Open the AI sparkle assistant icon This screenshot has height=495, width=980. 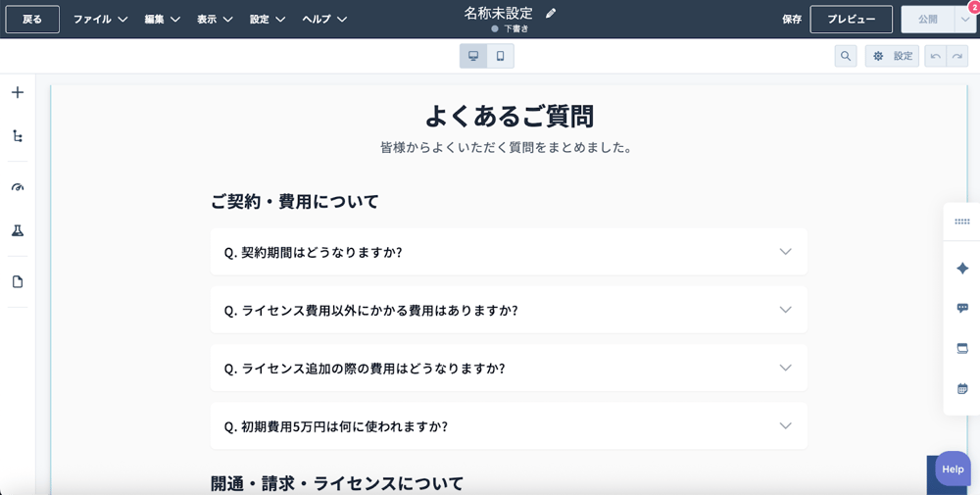point(962,269)
